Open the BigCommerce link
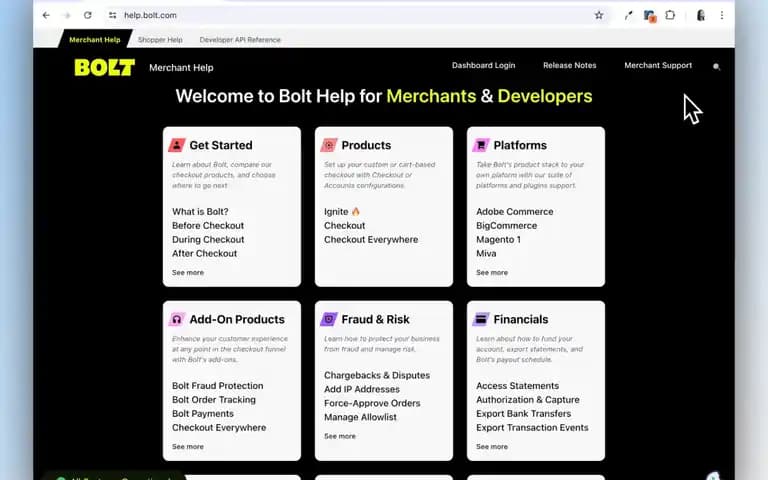Viewport: 768px width, 480px height. (506, 225)
